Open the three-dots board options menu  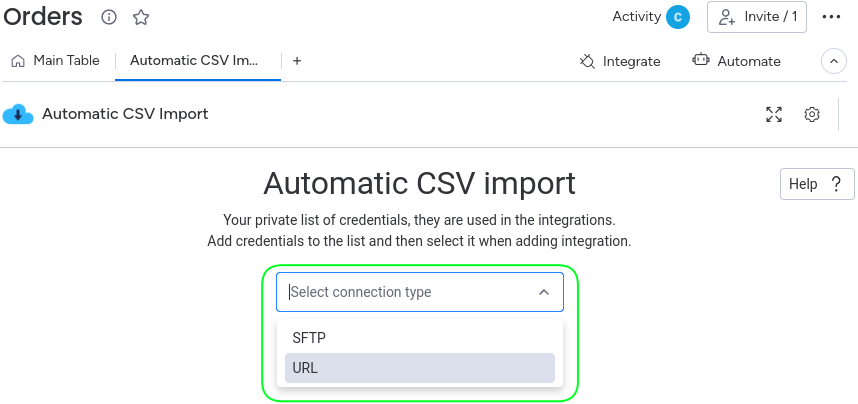(831, 17)
